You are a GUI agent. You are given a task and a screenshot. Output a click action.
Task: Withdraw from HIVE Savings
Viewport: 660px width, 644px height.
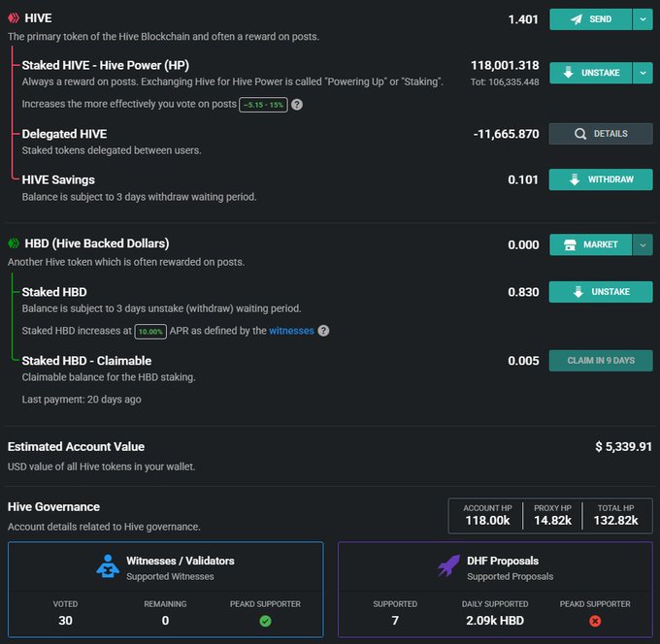[601, 179]
